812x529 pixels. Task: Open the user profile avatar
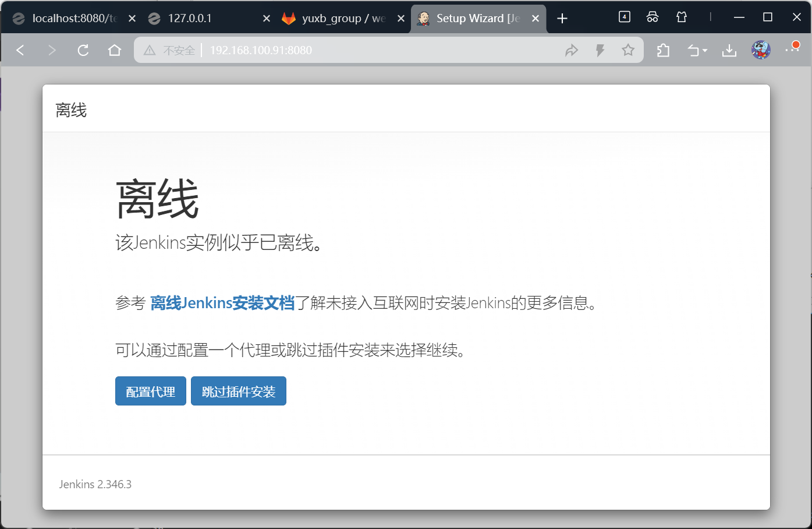click(761, 50)
